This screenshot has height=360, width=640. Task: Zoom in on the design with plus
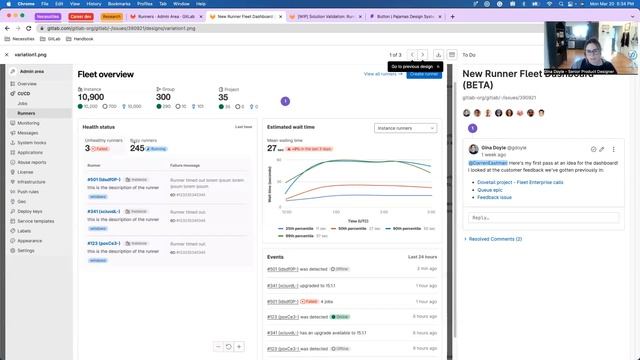click(239, 347)
